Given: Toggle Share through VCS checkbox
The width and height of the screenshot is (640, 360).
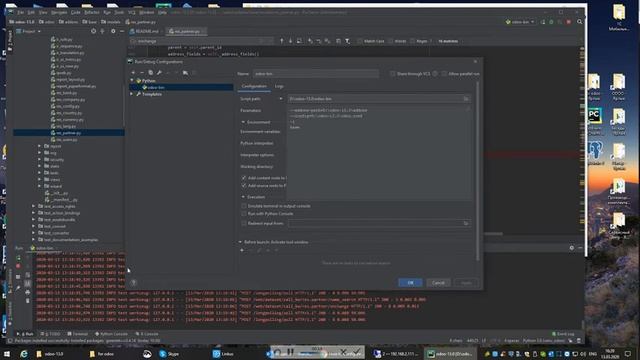Looking at the screenshot, I should [x=392, y=74].
